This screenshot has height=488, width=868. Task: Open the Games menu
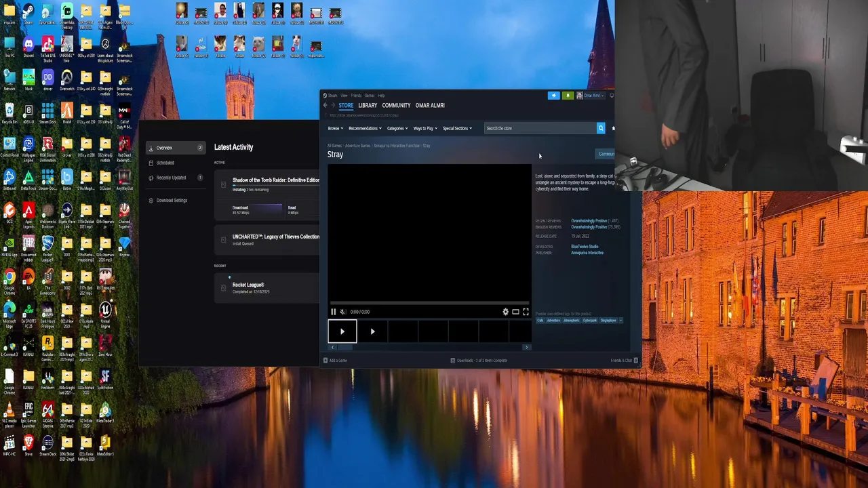[370, 96]
